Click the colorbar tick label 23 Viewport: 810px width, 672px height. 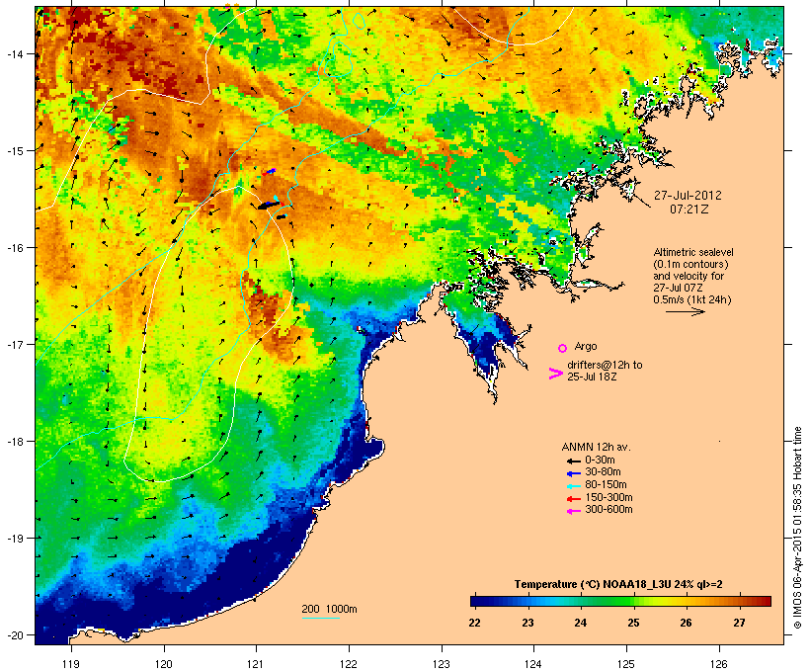(527, 623)
